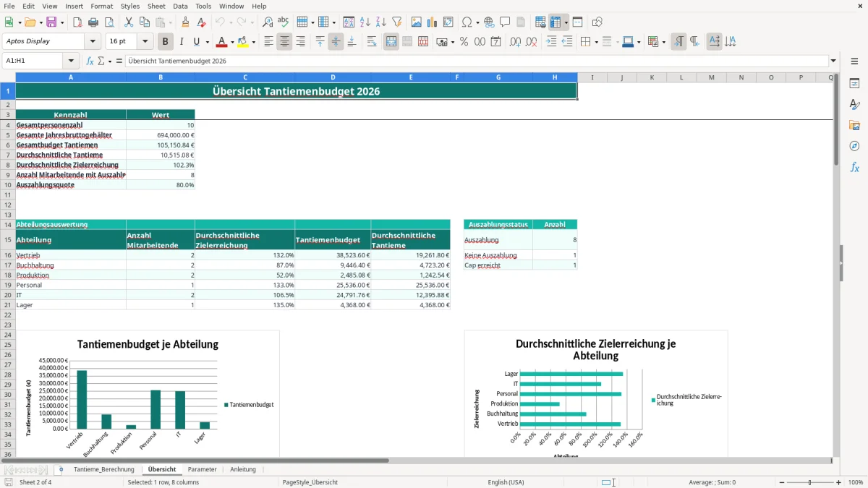Open the File menu

click(9, 6)
